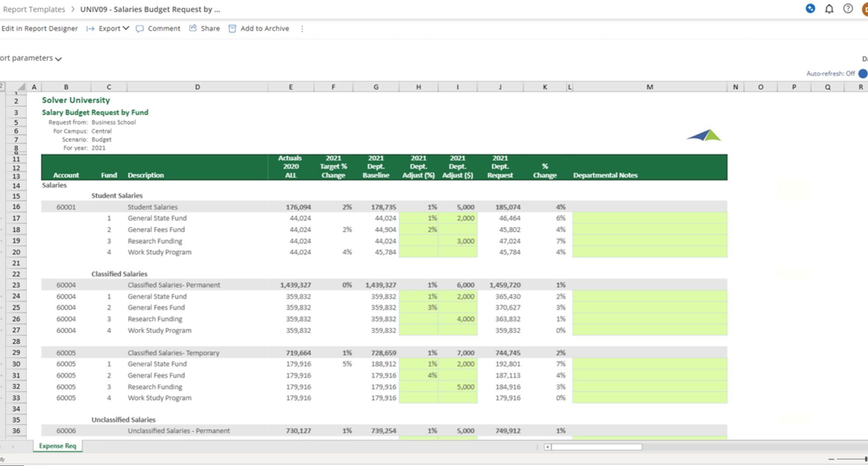Expand the report parameters section
This screenshot has width=868, height=466.
(x=58, y=59)
